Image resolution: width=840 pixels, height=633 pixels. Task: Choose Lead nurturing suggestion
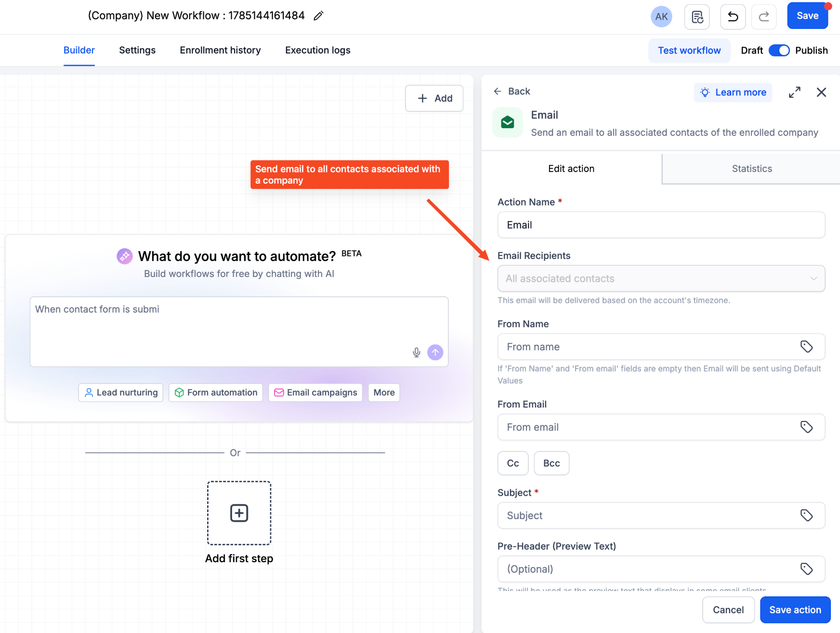point(121,393)
